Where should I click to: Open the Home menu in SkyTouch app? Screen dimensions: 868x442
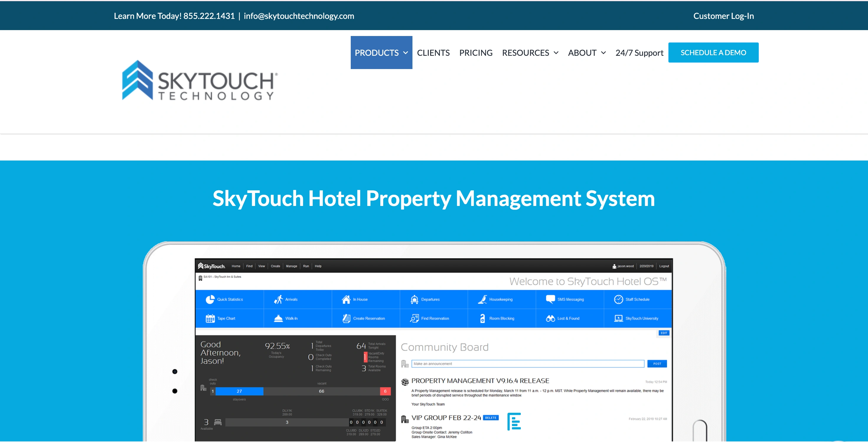(x=236, y=266)
